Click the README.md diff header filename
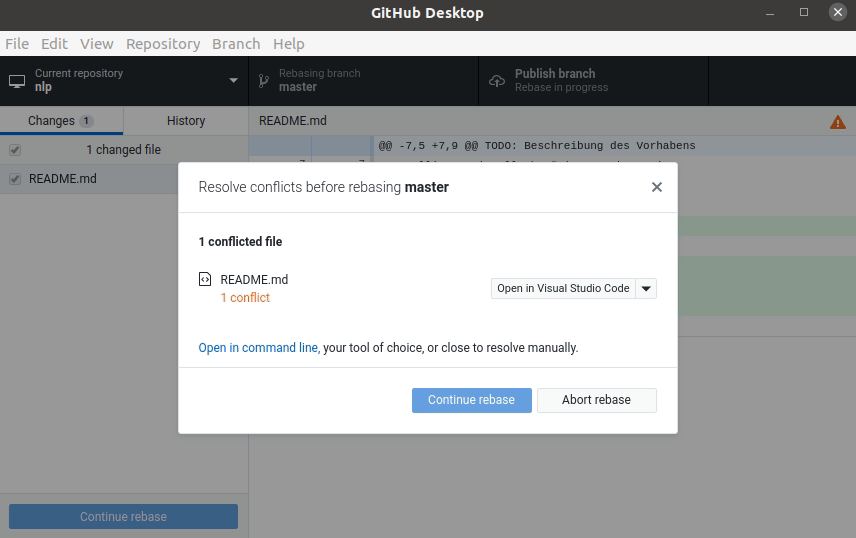 click(x=293, y=121)
